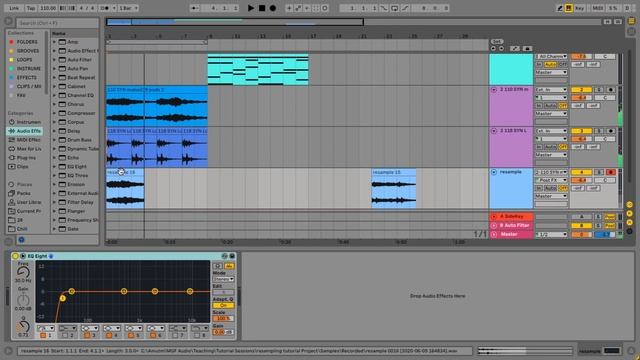The width and height of the screenshot is (640, 360).
Task: Open the User Library place
Action: click(25, 202)
